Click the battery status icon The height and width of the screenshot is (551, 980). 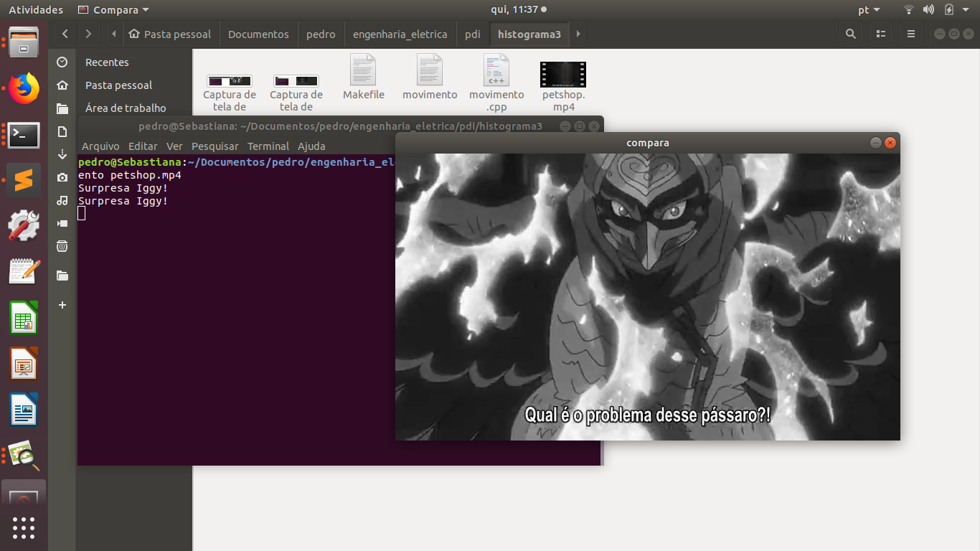coord(949,10)
